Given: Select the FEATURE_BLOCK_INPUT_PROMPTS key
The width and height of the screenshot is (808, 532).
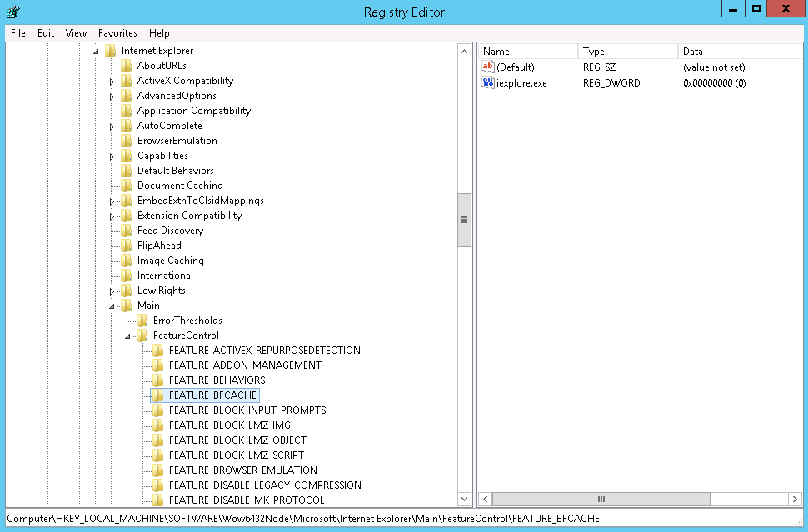Looking at the screenshot, I should pyautogui.click(x=247, y=410).
